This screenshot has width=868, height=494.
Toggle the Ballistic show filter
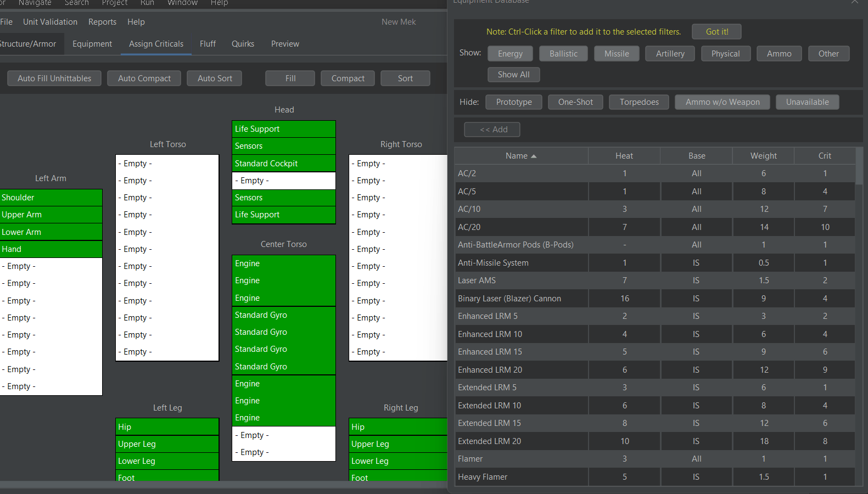pyautogui.click(x=563, y=54)
